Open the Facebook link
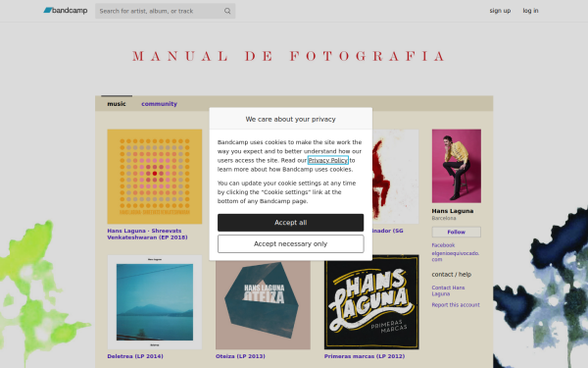 [443, 245]
